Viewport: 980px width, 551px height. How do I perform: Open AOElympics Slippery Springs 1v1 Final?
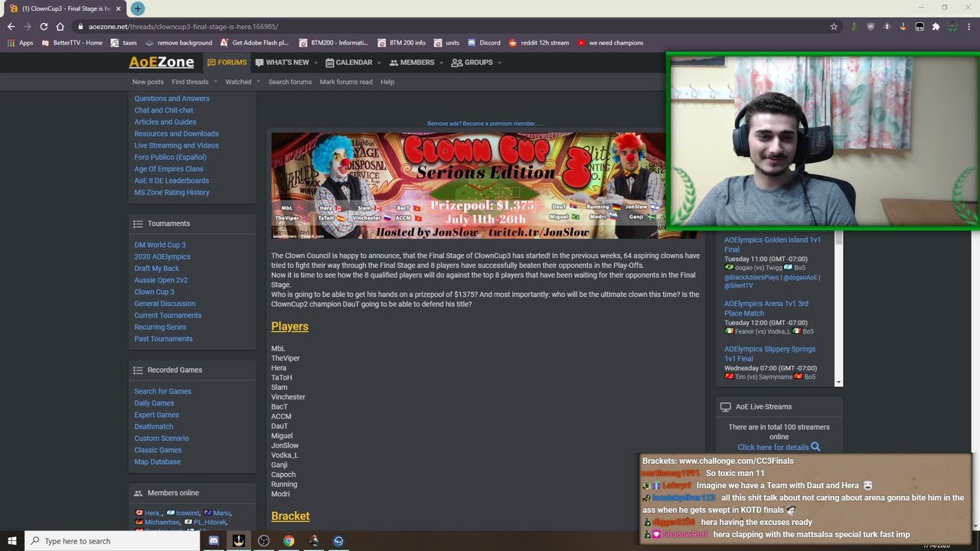coord(769,354)
